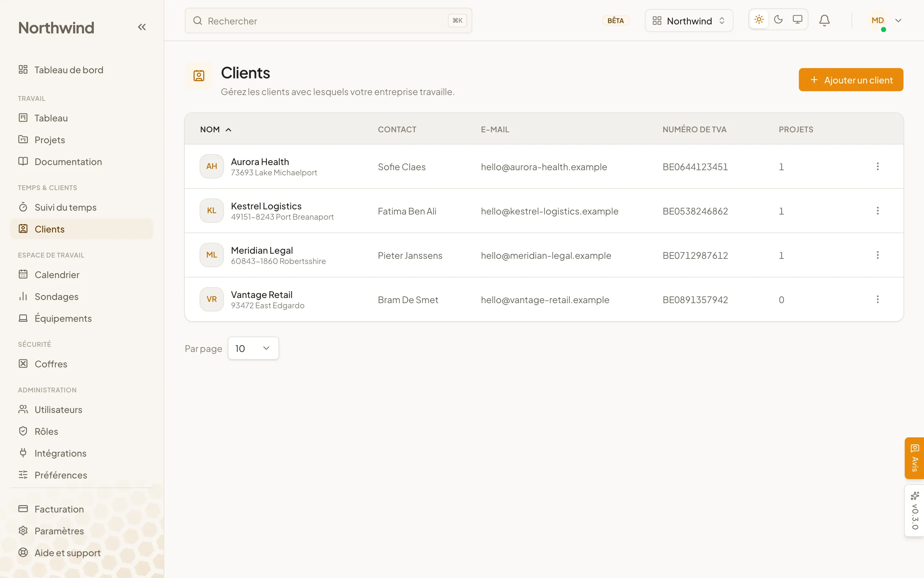Open the Avis feedback tab
The image size is (924, 578).
pyautogui.click(x=914, y=458)
